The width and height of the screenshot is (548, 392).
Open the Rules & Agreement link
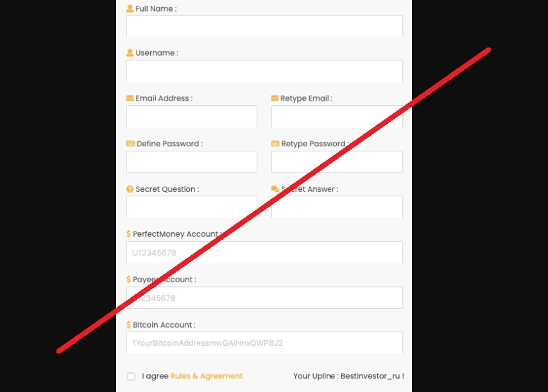[206, 376]
